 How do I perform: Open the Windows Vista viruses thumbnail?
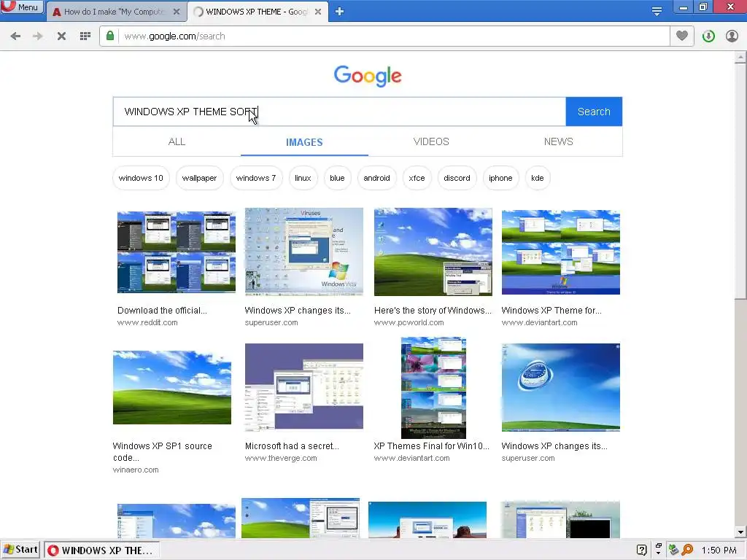click(x=304, y=252)
